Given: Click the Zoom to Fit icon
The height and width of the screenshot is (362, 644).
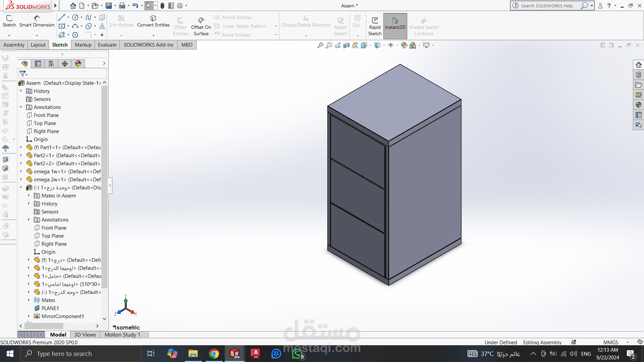Looking at the screenshot, I should pos(320,45).
